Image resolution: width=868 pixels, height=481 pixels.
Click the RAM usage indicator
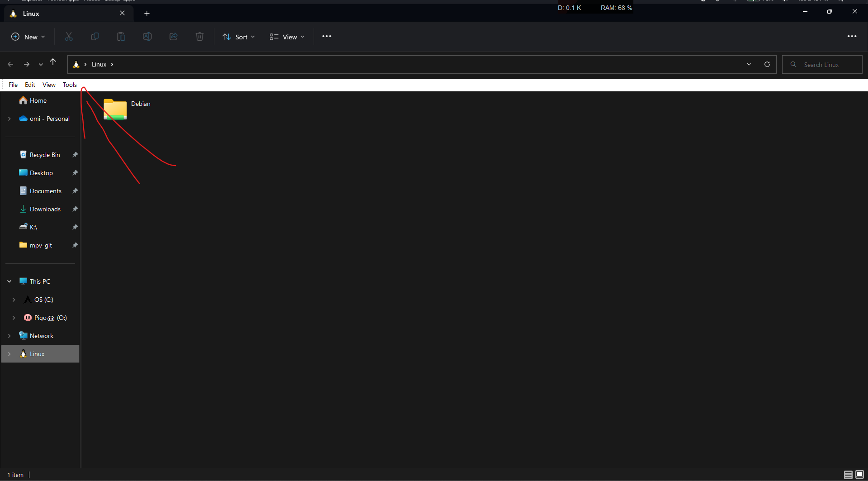tap(617, 8)
